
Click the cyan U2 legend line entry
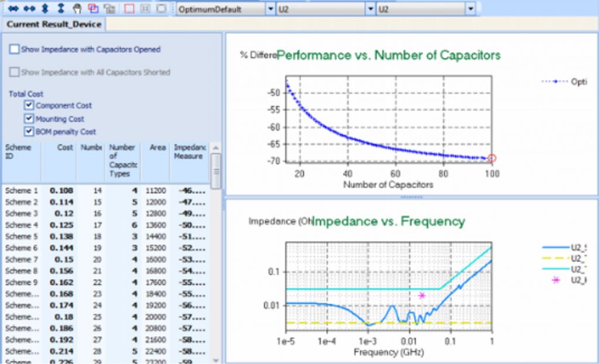tap(564, 269)
